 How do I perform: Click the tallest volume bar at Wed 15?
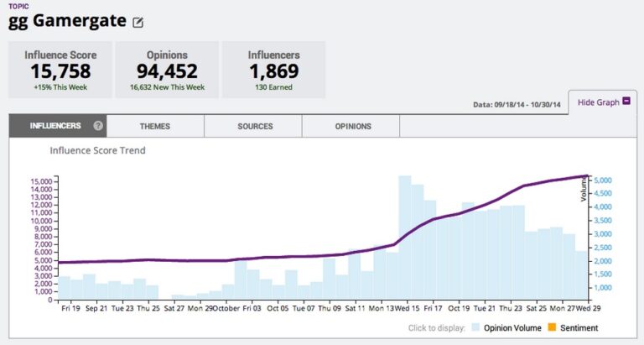(405, 238)
